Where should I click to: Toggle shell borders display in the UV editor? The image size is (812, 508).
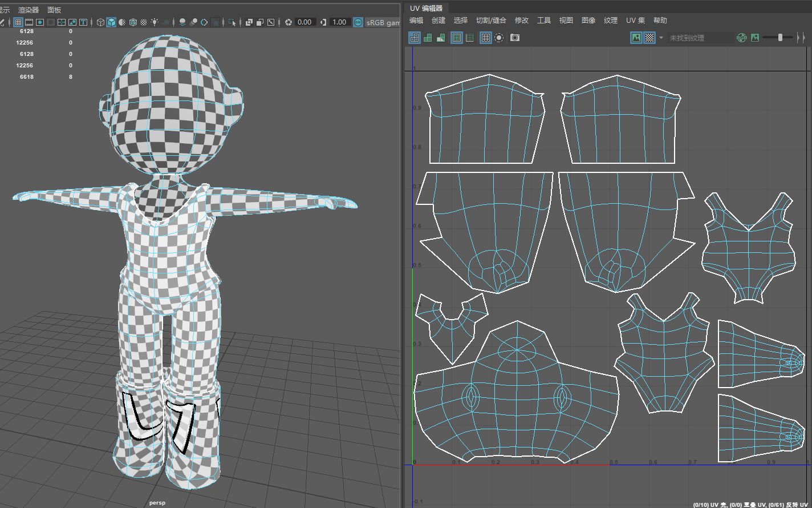tap(470, 38)
